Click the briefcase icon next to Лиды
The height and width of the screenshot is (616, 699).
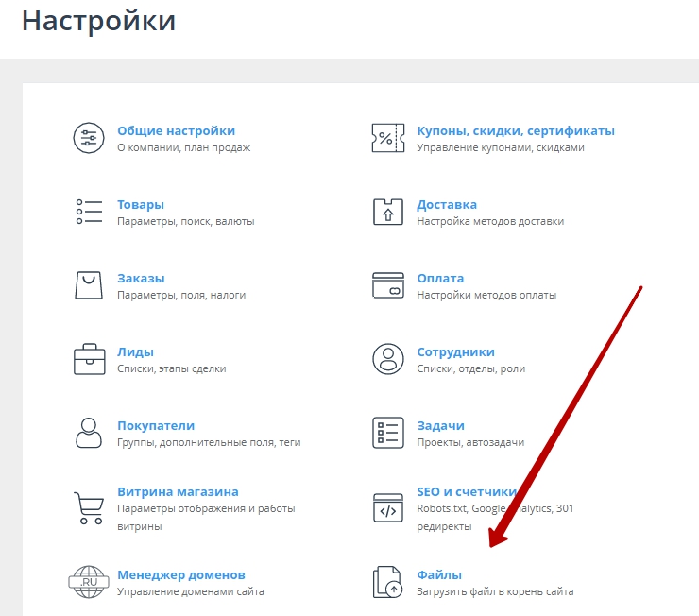[x=88, y=359]
